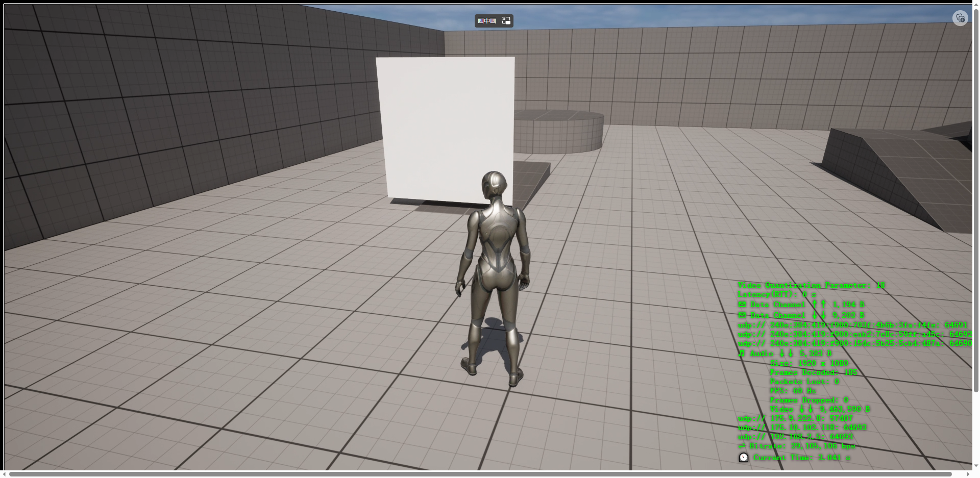Click the udp address ending in 64691
Viewport: 980px width, 478px height.
pyautogui.click(x=853, y=325)
